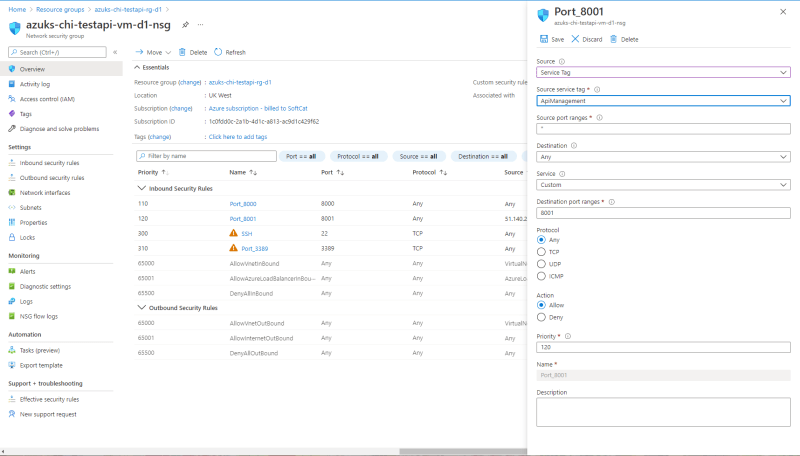The width and height of the screenshot is (800, 456).
Task: Click the horizontal scrollbar at bottom
Action: click(x=463, y=451)
